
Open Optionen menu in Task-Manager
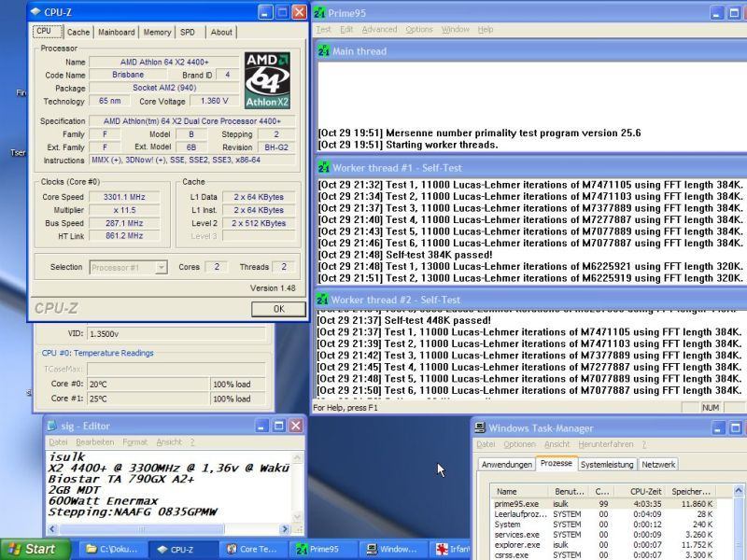click(519, 444)
